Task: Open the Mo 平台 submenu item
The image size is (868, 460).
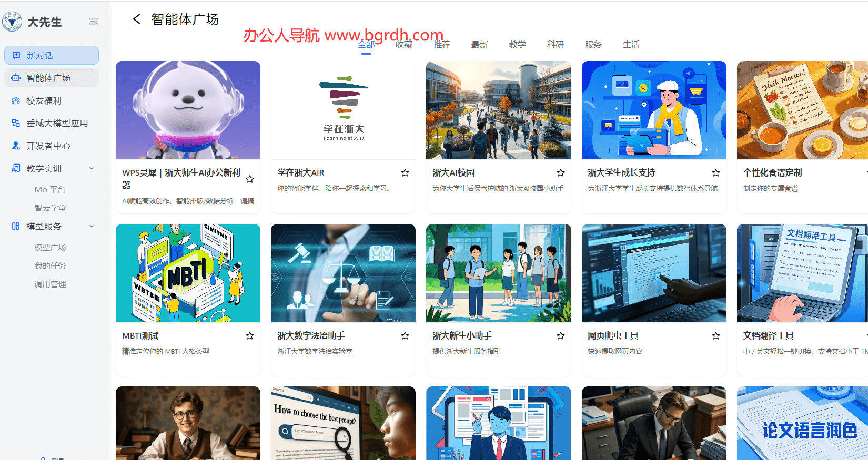Action: pyautogui.click(x=50, y=189)
